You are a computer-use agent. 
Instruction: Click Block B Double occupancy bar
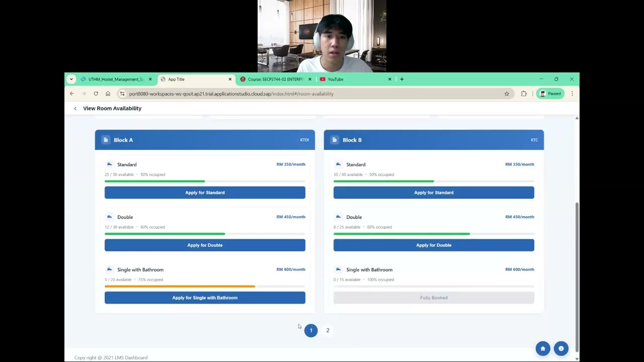434,234
